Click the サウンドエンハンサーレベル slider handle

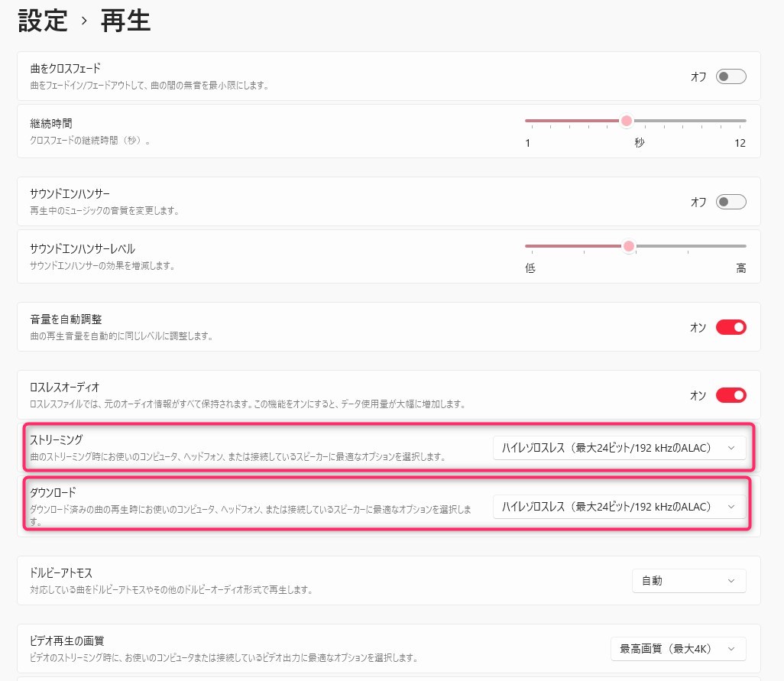[629, 246]
